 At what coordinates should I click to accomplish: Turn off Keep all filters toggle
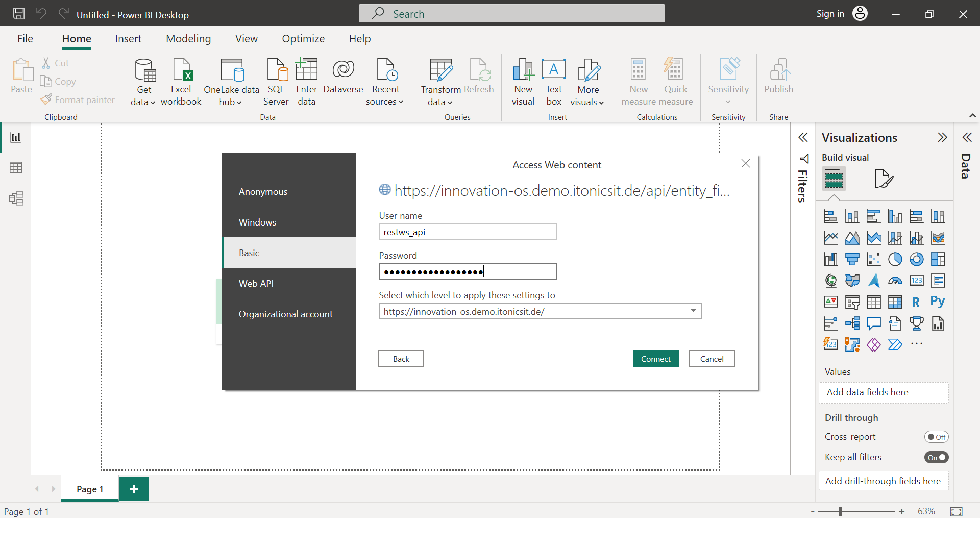pos(936,457)
